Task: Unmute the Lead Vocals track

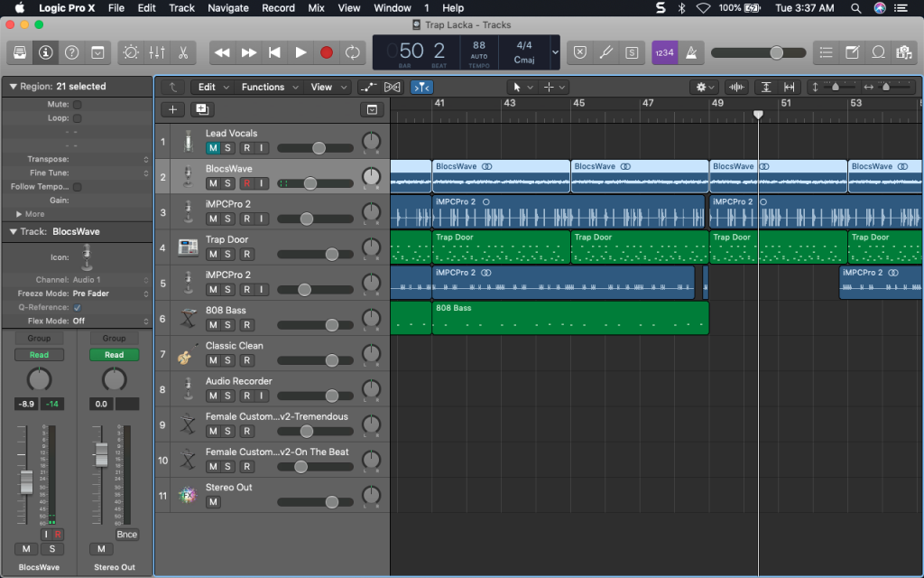Action: [x=213, y=148]
